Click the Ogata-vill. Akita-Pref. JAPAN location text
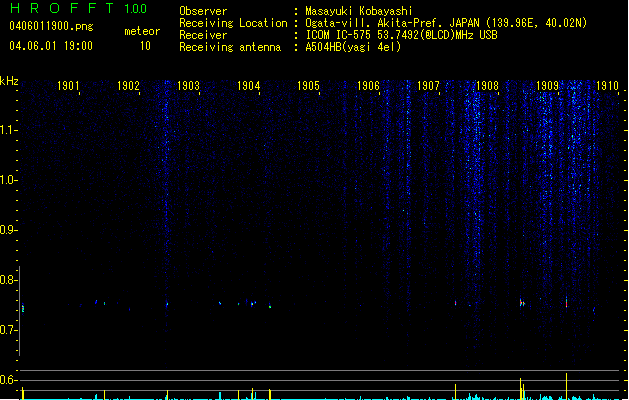 446,23
